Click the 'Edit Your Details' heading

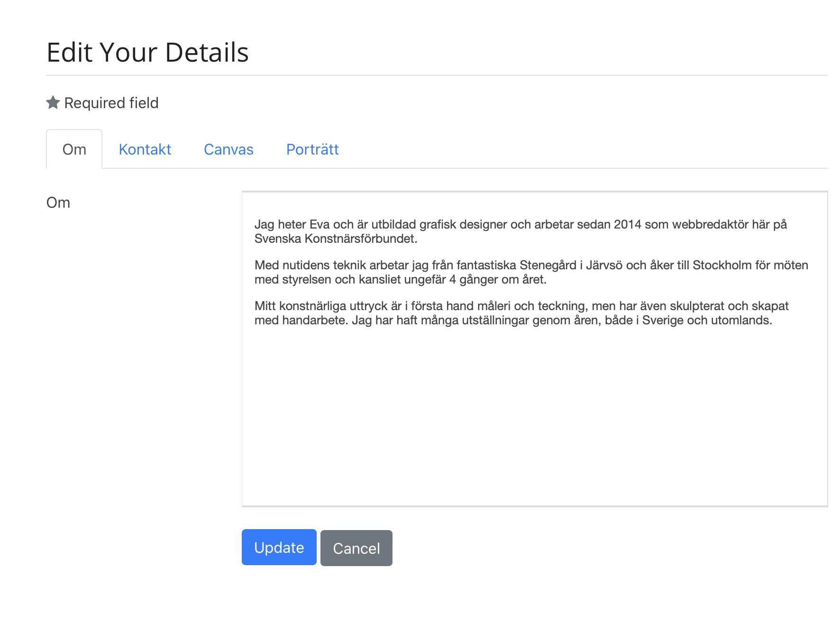tap(147, 52)
